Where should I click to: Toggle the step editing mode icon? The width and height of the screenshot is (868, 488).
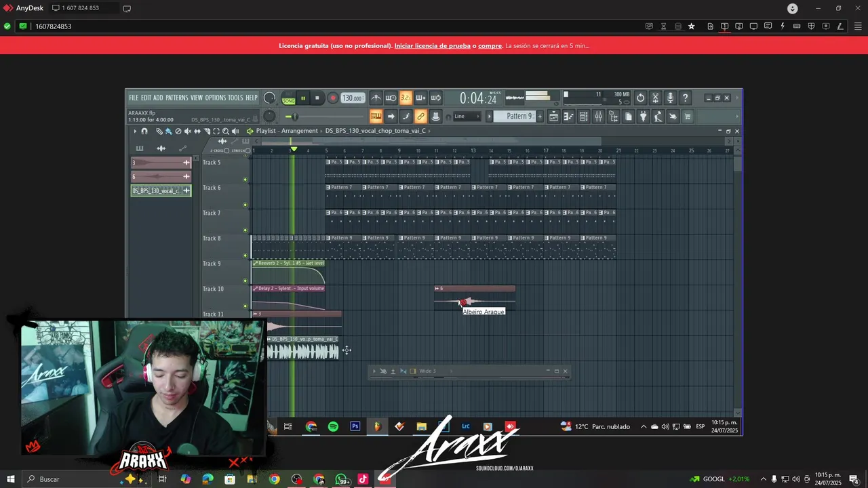(x=406, y=116)
